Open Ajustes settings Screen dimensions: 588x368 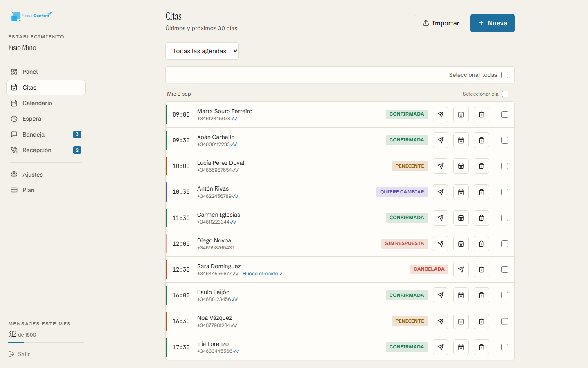46,175
